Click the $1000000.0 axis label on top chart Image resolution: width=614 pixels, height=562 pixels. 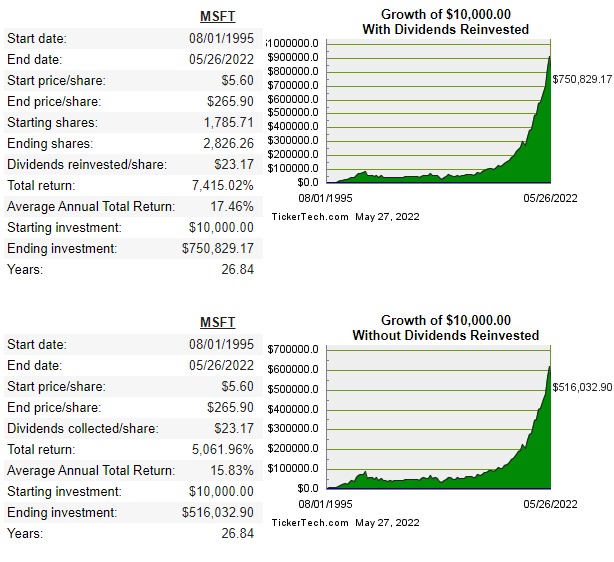click(293, 44)
